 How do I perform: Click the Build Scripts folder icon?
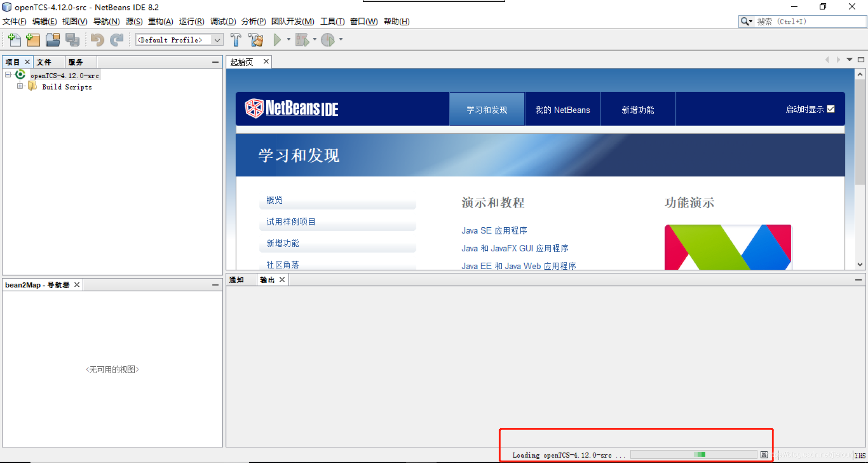point(33,86)
